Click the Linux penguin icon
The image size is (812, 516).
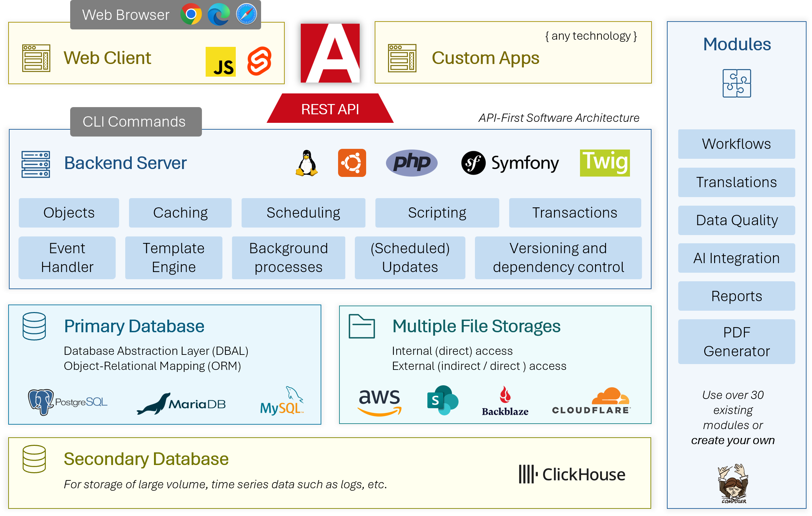tap(307, 163)
